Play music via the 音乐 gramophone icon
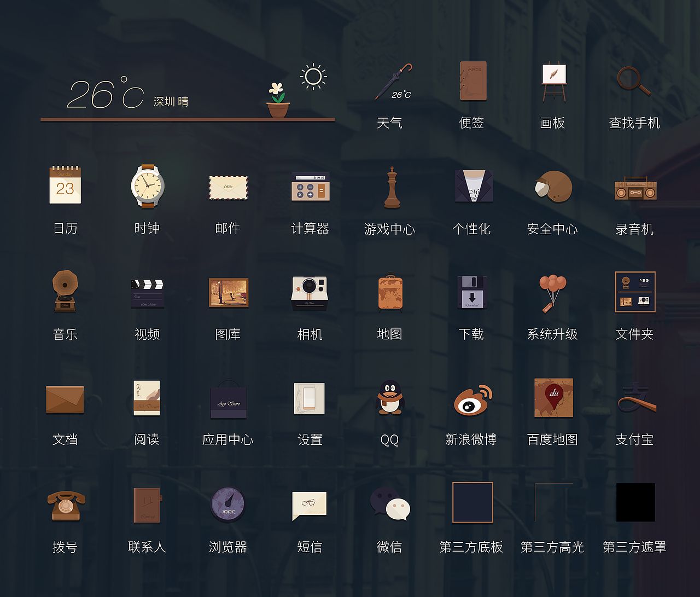This screenshot has height=597, width=700. point(65,292)
